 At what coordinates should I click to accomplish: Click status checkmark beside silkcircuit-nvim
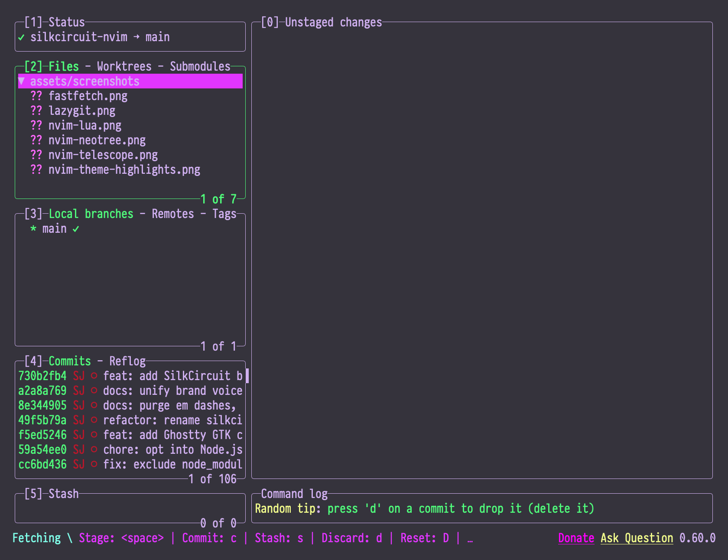[21, 37]
